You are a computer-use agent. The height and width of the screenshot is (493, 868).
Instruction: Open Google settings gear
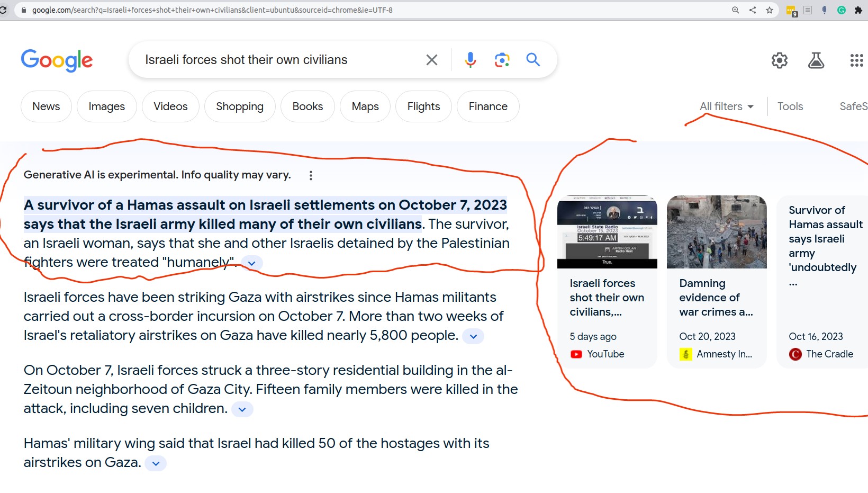click(x=779, y=60)
